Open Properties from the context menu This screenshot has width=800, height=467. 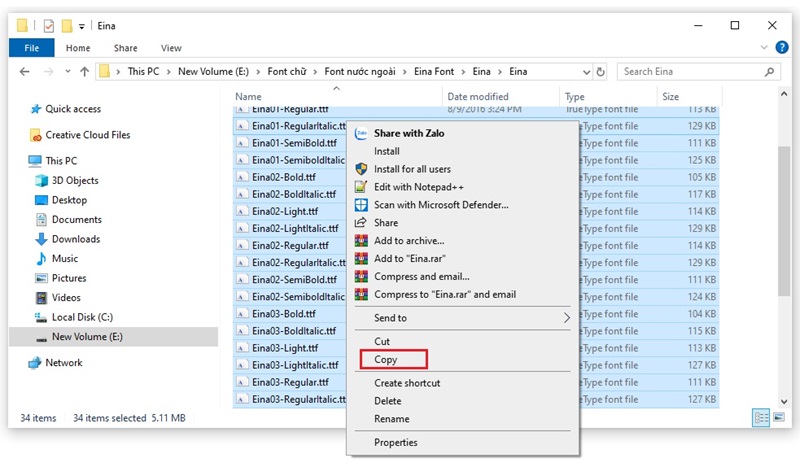pyautogui.click(x=396, y=443)
